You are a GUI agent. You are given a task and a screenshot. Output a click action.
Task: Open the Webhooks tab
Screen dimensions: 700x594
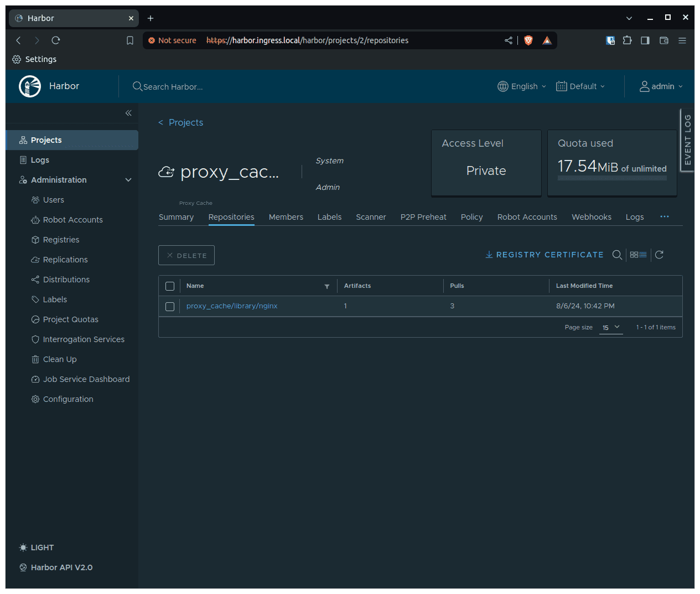(592, 217)
